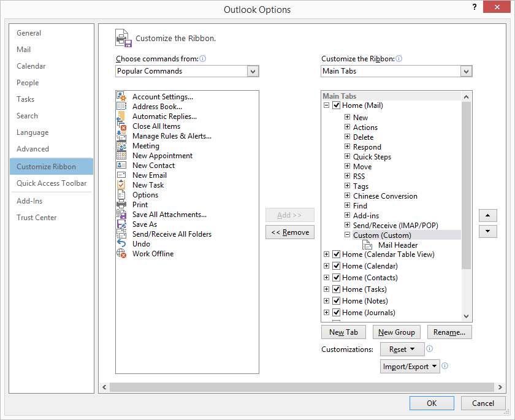Open the Main Tabs dropdown
Image resolution: width=515 pixels, height=420 pixels.
[x=466, y=71]
